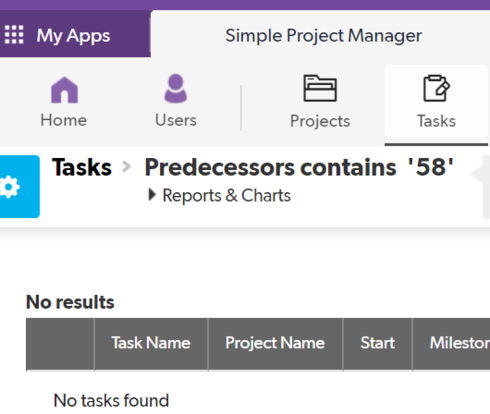Open the blue gear settings button

19,187
